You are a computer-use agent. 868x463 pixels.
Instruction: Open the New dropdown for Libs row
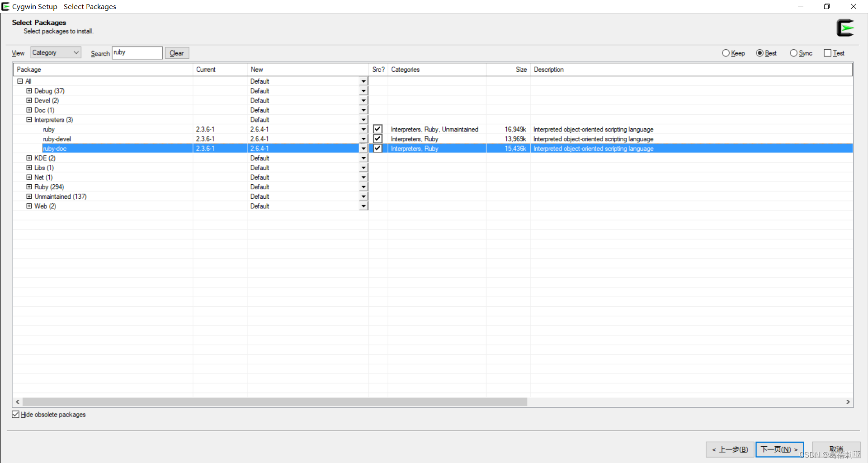pos(363,168)
